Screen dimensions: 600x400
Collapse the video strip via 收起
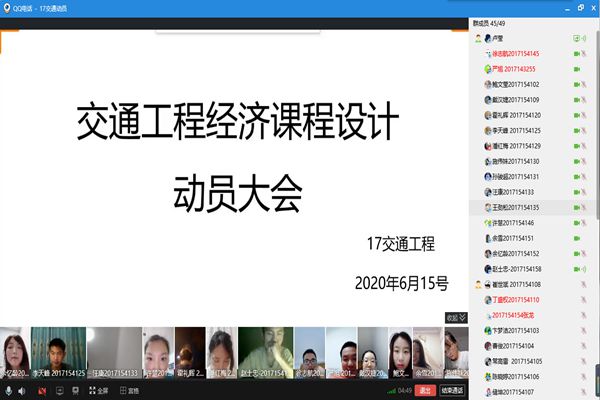tap(455, 318)
